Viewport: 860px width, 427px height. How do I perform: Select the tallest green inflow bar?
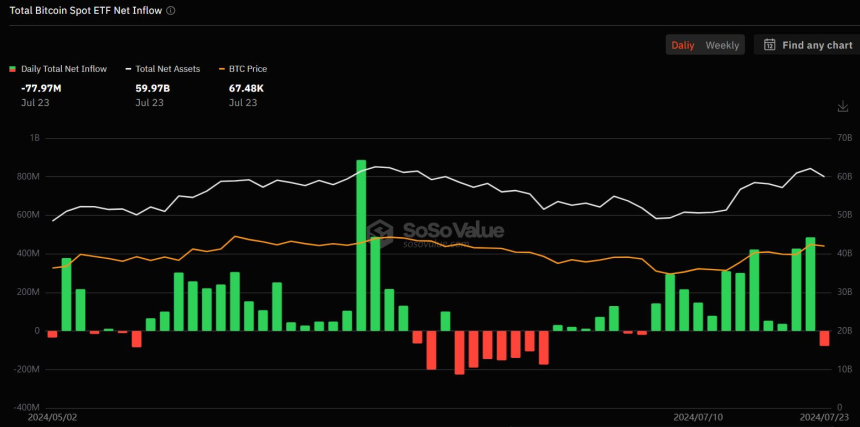[x=361, y=245]
